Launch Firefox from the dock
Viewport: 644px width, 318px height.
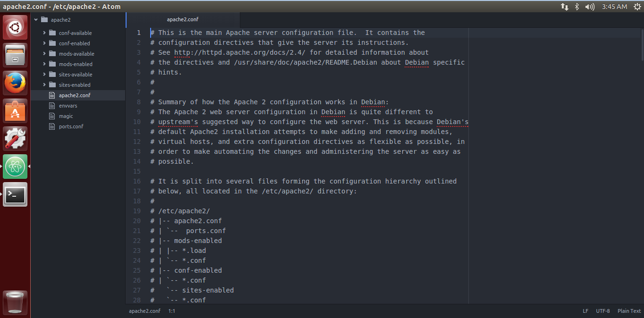(15, 83)
